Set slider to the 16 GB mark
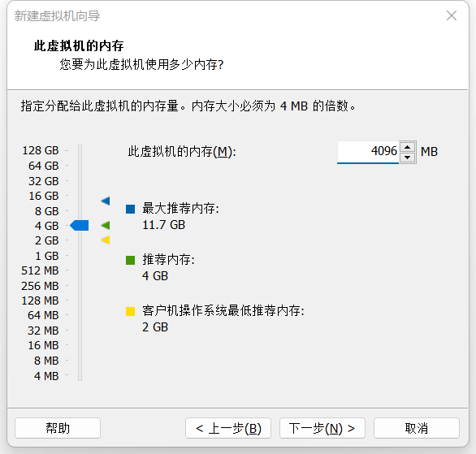 point(80,196)
